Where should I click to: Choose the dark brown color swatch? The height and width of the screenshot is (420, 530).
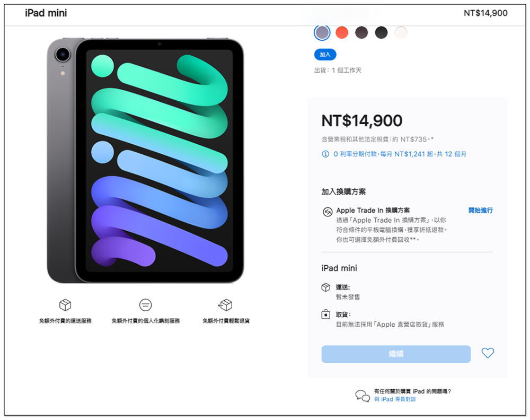tap(361, 33)
